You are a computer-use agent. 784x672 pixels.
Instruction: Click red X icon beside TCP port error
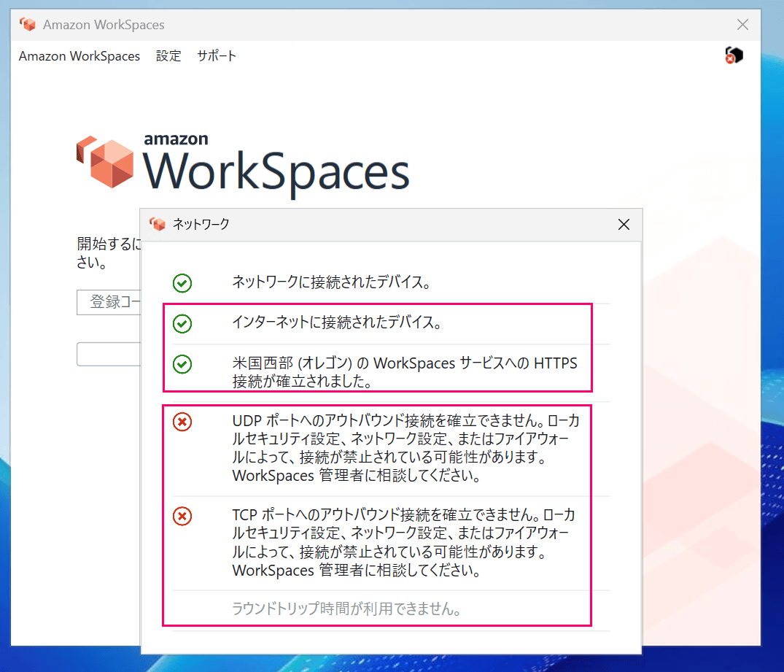pyautogui.click(x=182, y=517)
